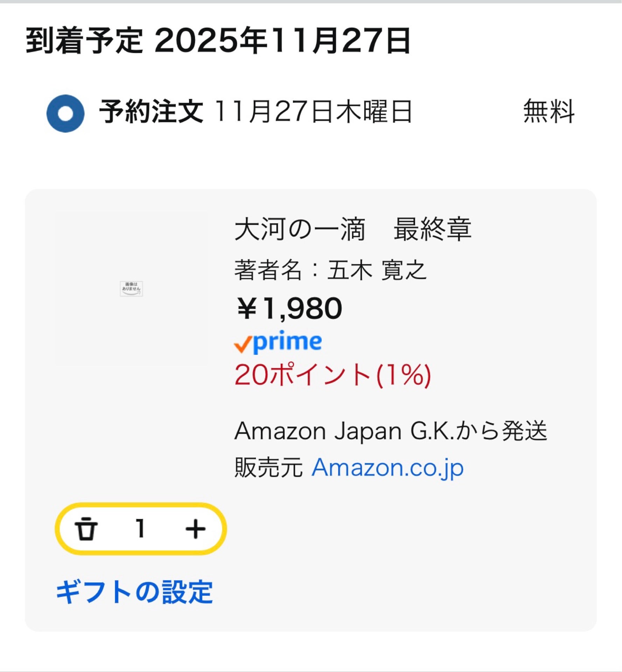
Task: Click the 予約注文 option label text
Action: click(151, 111)
